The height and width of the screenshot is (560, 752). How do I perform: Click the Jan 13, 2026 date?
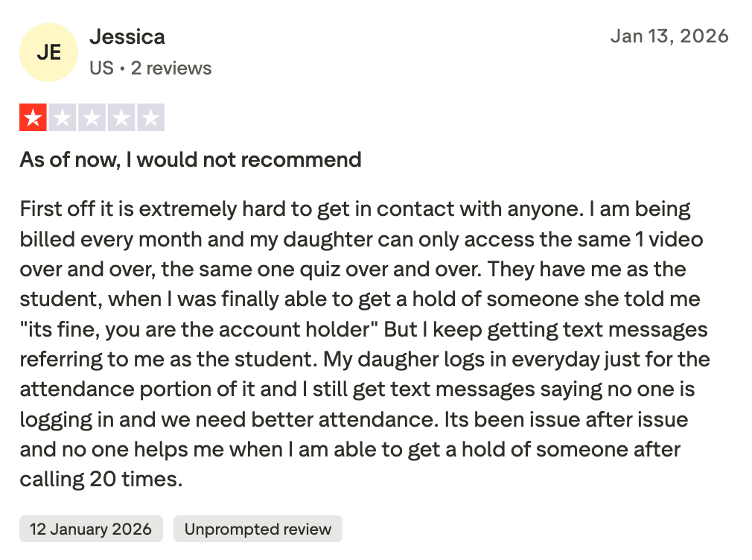(669, 36)
